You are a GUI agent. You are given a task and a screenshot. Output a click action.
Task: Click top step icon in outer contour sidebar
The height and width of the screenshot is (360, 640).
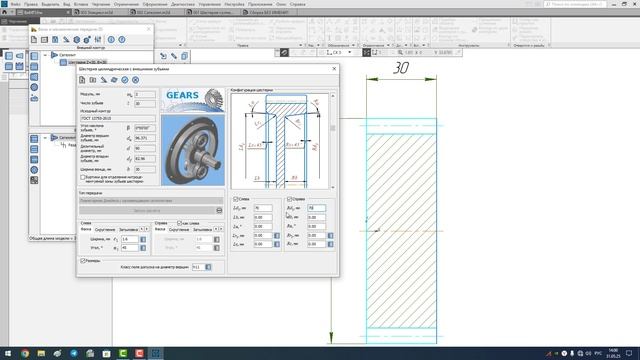point(34,56)
